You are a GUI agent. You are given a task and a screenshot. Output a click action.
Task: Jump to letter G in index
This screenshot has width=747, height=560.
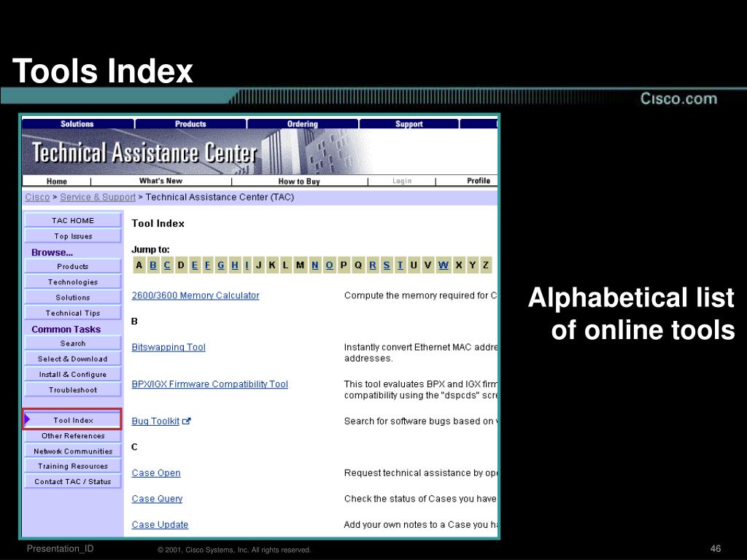(221, 265)
